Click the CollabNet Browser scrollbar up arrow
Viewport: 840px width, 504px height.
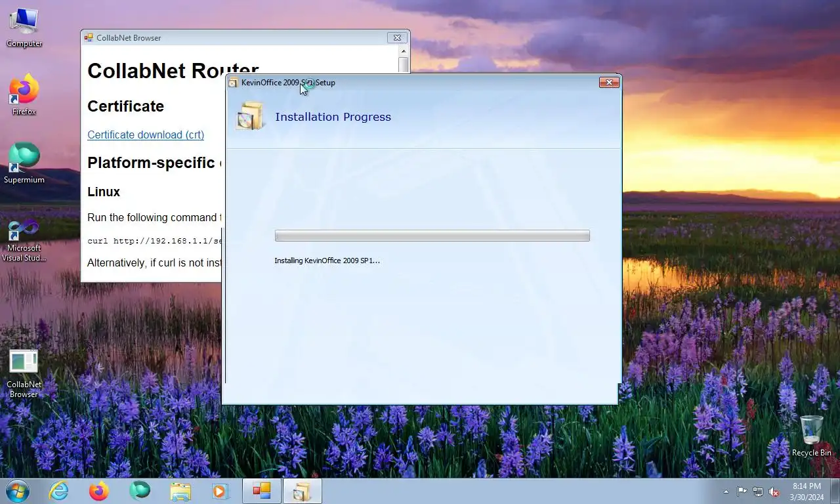pyautogui.click(x=404, y=51)
